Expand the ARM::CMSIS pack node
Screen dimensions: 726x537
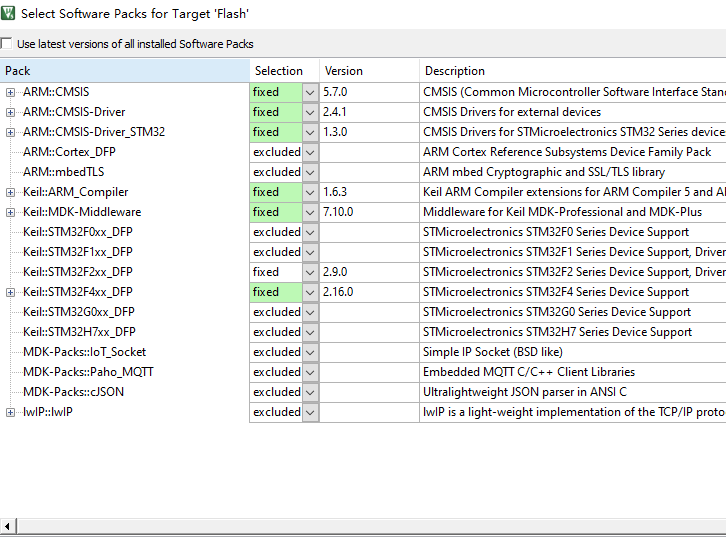point(10,92)
